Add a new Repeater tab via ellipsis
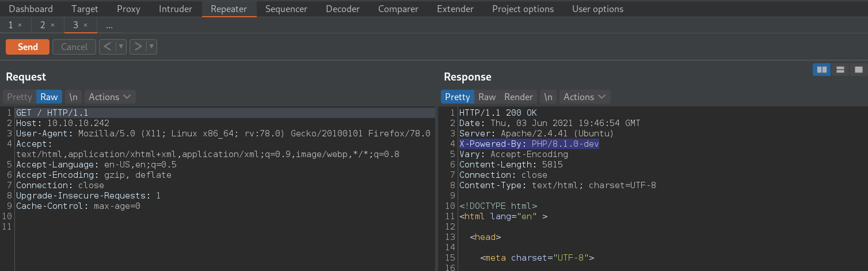The width and height of the screenshot is (868, 271). point(109,25)
